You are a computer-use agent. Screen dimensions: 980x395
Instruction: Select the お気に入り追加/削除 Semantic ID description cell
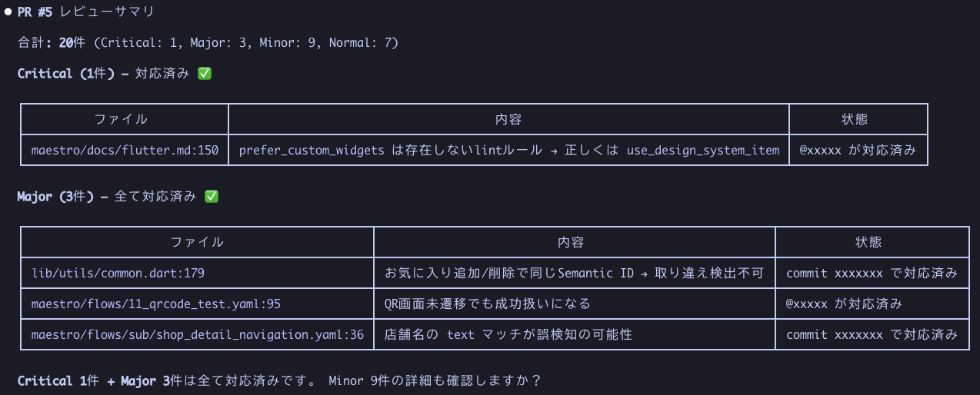[x=574, y=273]
